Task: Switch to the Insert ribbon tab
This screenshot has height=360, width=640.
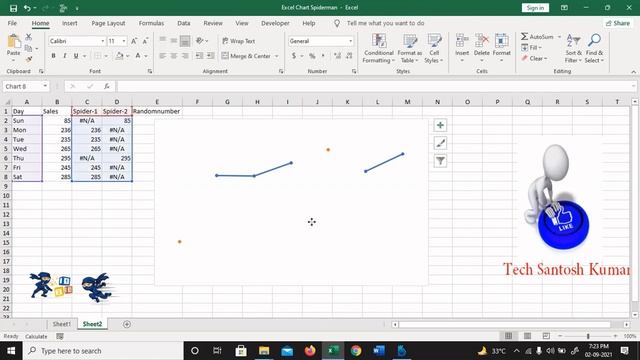Action: pos(70,23)
